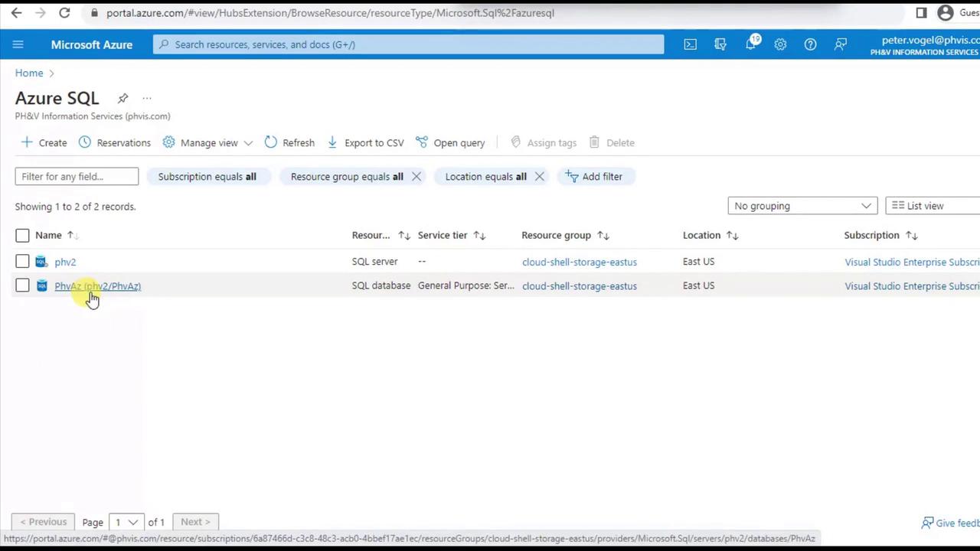Export the list to CSV
Screen dimensions: 980x551
tap(365, 143)
